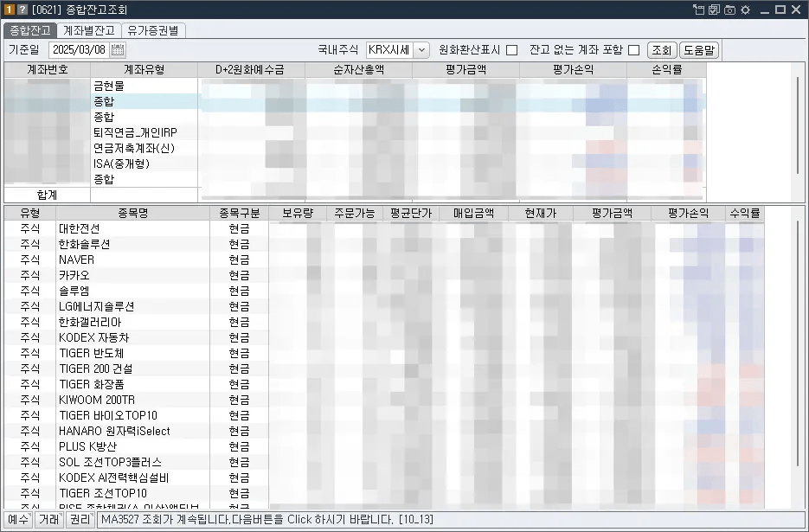This screenshot has width=809, height=532.
Task: Click the window-link checkmark icon in title bar
Action: (714, 10)
